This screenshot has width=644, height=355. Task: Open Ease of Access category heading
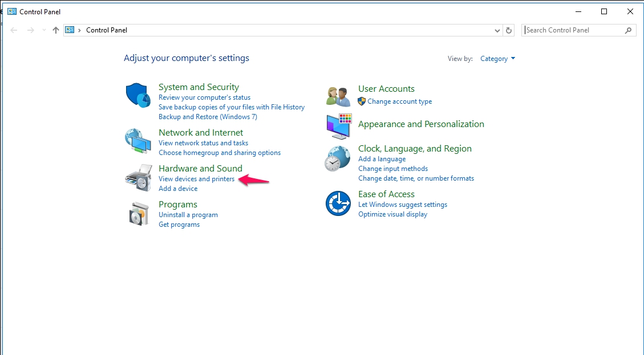coord(387,194)
